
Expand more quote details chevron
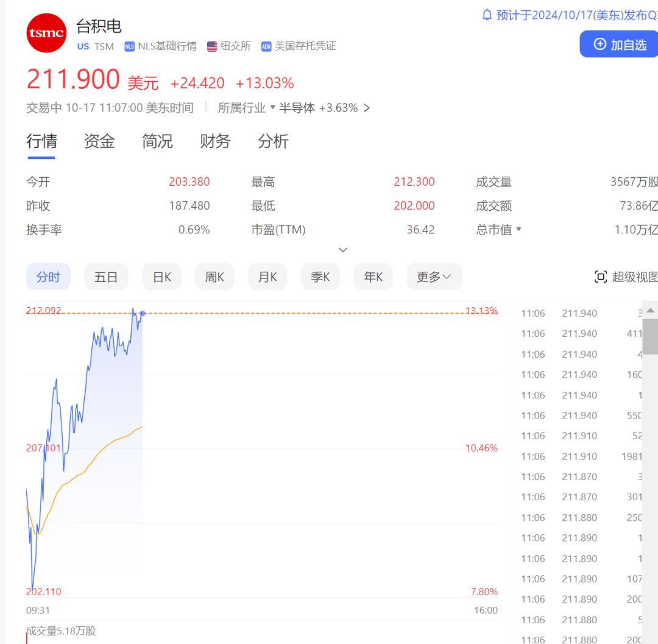(x=343, y=250)
